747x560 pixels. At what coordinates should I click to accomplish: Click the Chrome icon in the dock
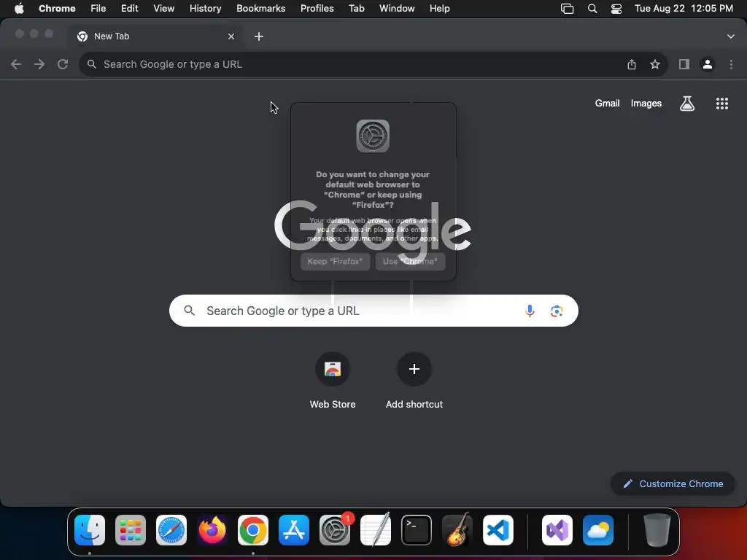click(x=253, y=530)
